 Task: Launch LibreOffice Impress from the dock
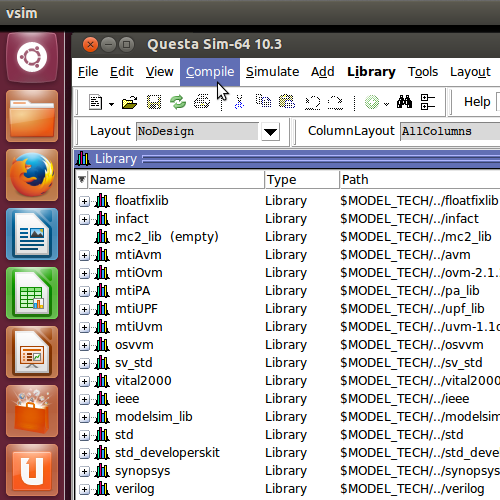point(32,352)
